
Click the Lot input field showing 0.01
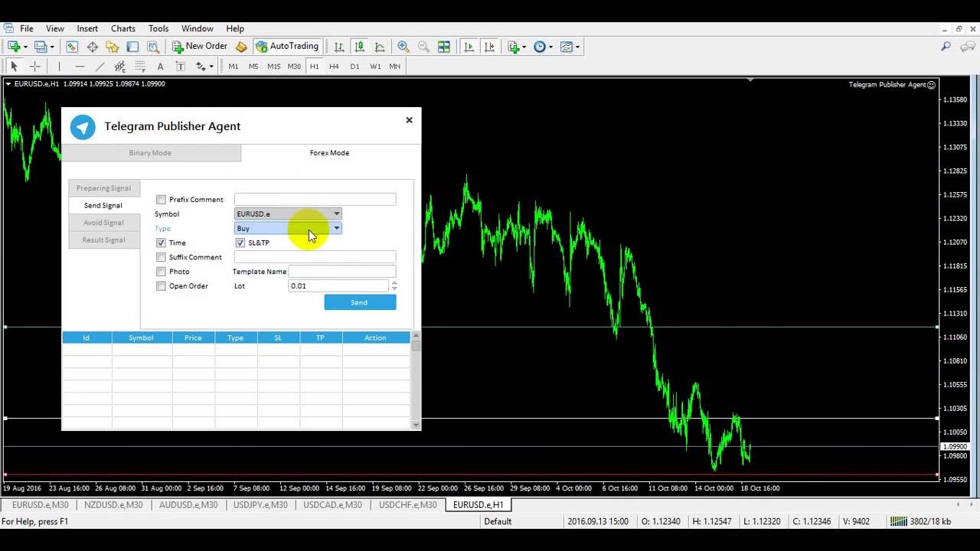pos(339,286)
